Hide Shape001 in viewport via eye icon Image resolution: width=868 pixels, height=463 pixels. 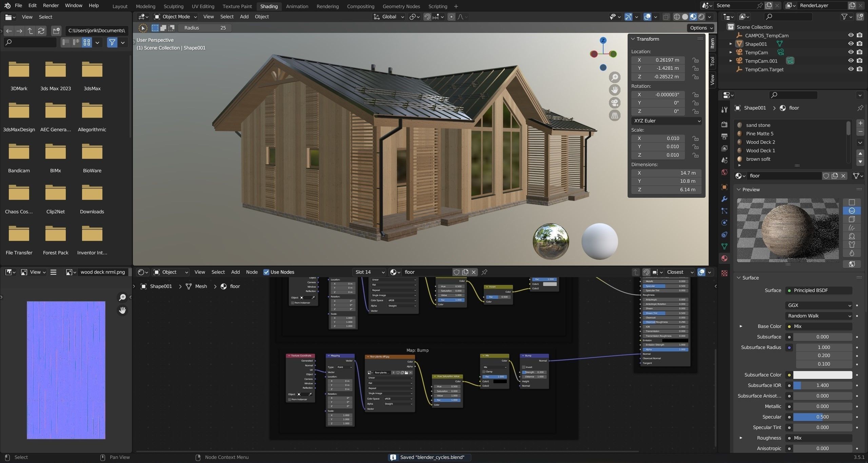(x=851, y=44)
